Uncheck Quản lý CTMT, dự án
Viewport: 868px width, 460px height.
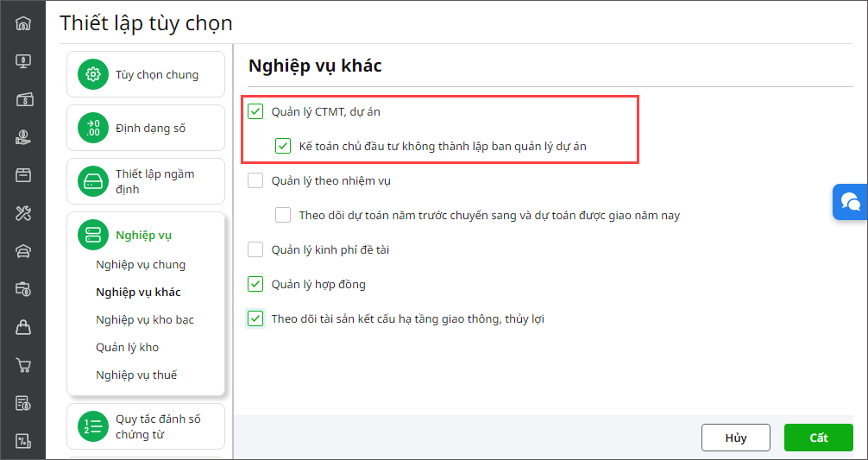click(255, 112)
